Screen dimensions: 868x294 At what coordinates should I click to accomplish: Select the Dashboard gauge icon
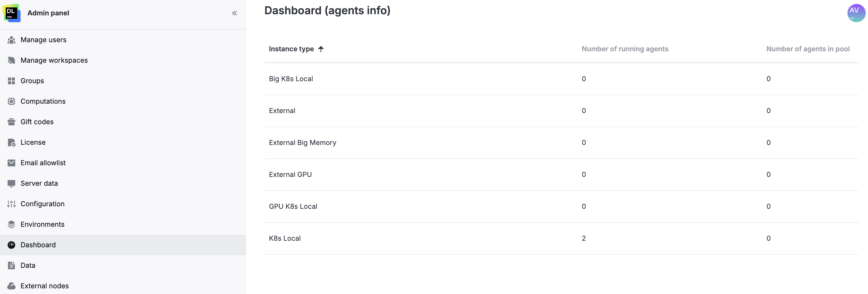click(11, 245)
